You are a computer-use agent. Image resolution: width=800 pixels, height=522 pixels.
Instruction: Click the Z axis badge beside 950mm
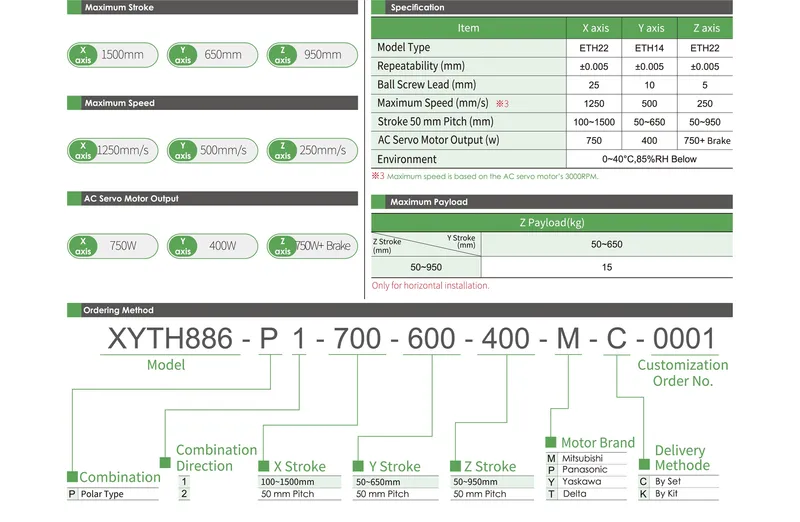coord(283,55)
